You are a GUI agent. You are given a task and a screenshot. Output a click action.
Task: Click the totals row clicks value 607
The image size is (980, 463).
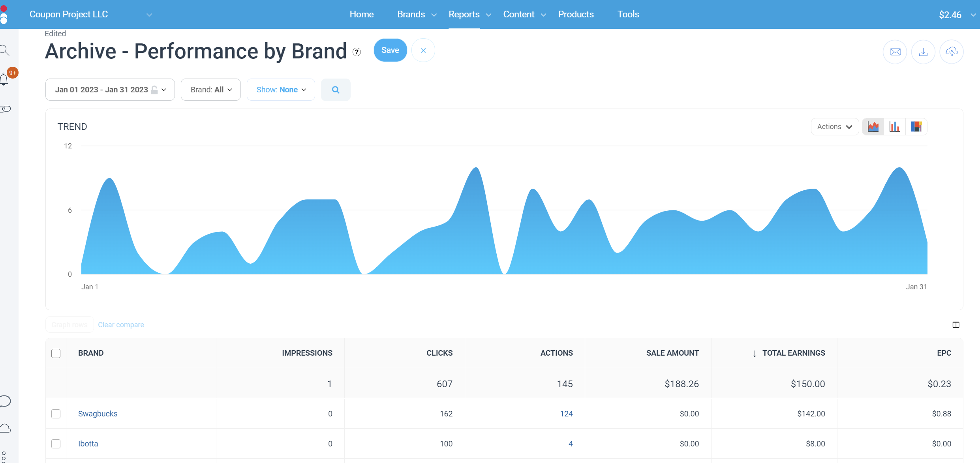coord(445,384)
